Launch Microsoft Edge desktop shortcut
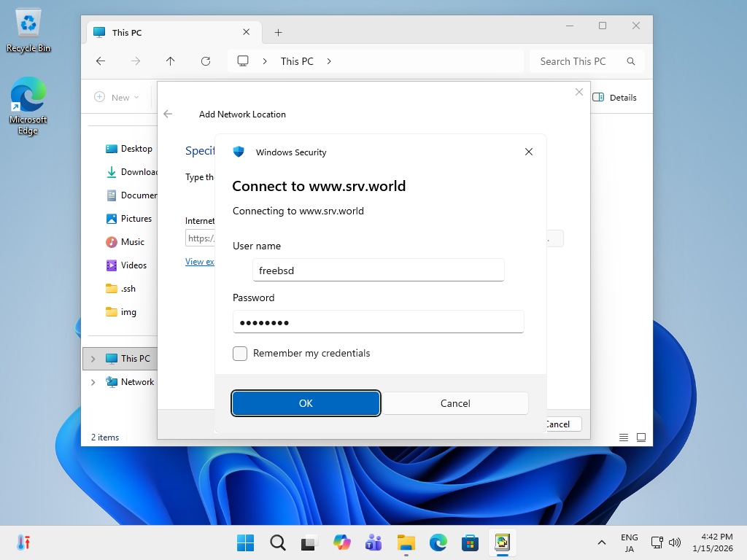747x560 pixels. click(28, 106)
